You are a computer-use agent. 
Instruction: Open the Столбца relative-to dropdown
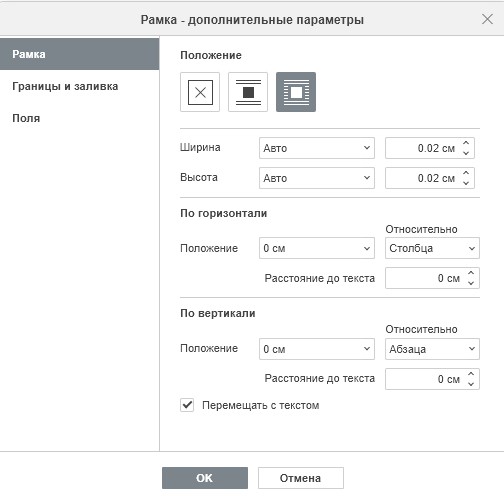(432, 248)
